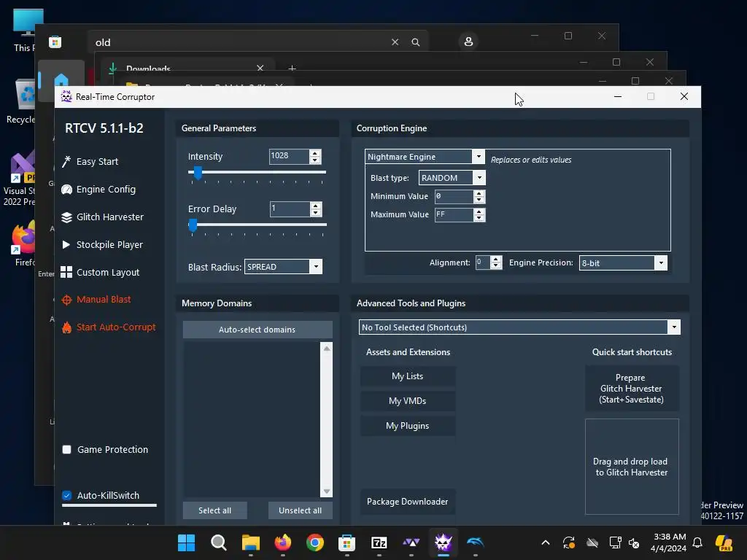Click the Engine Config gauge icon

coord(66,190)
